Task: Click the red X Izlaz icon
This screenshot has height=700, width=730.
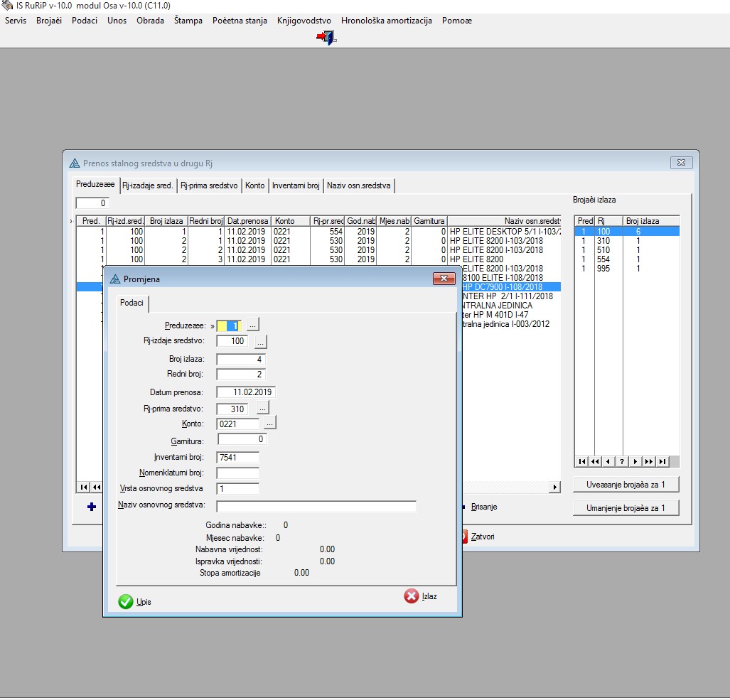Action: 411,596
